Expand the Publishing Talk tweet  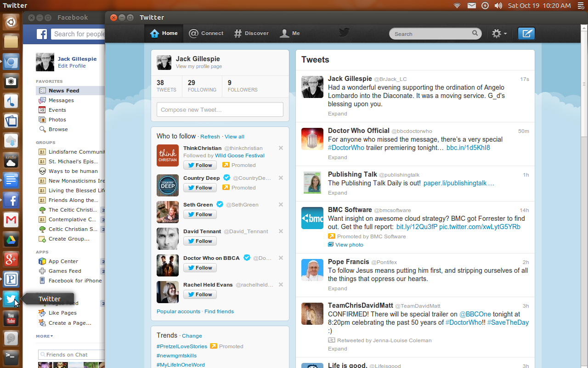338,193
